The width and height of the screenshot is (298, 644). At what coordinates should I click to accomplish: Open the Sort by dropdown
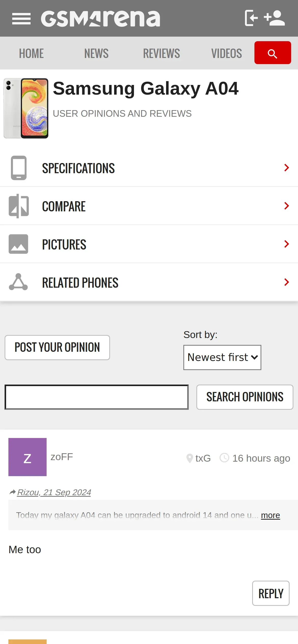(222, 357)
